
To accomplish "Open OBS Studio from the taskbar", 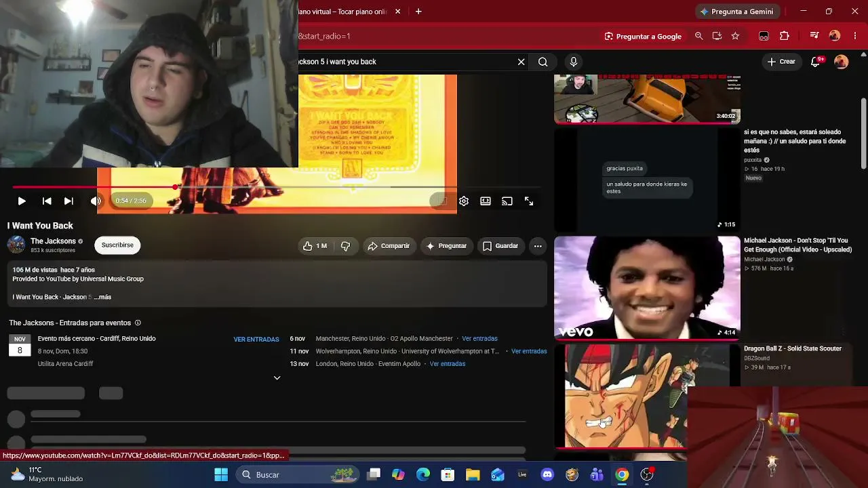I will click(647, 474).
